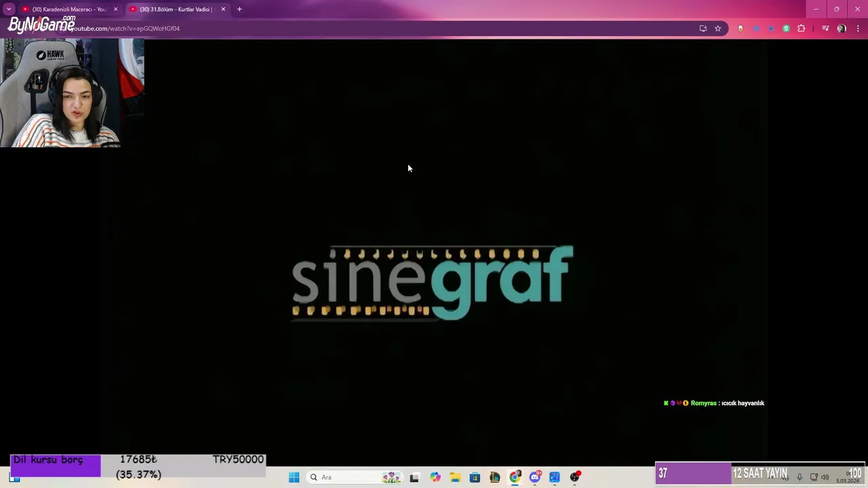Open the Chrome three-dot menu

point(858,28)
